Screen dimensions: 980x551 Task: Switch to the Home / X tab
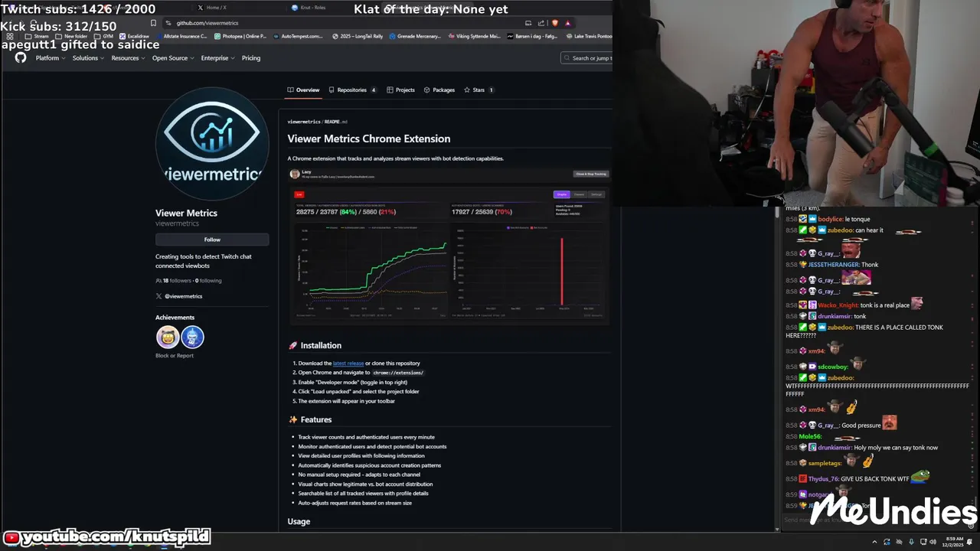pos(212,8)
